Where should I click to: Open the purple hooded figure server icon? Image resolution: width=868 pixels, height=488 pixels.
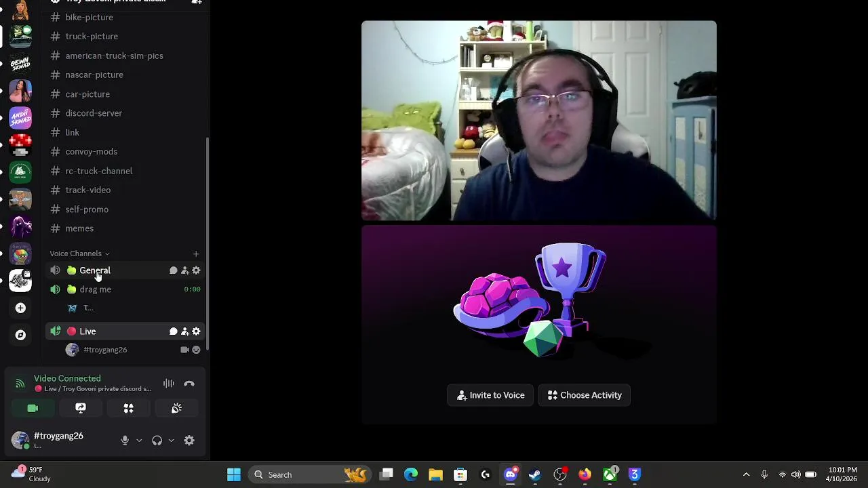(20, 226)
